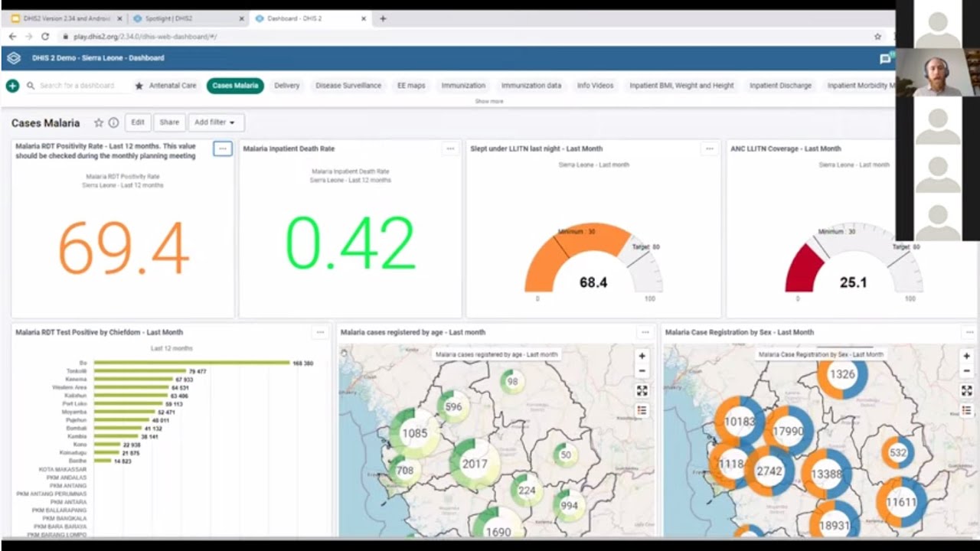Open Malaria Inpatient Death Rate item menu
This screenshot has width=980, height=551.
tap(450, 148)
